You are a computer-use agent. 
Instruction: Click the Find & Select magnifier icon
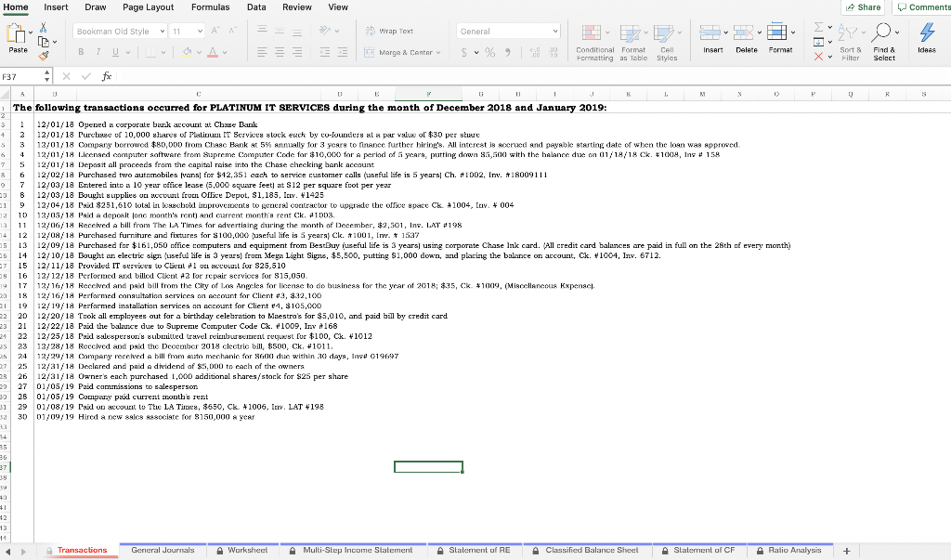[881, 33]
